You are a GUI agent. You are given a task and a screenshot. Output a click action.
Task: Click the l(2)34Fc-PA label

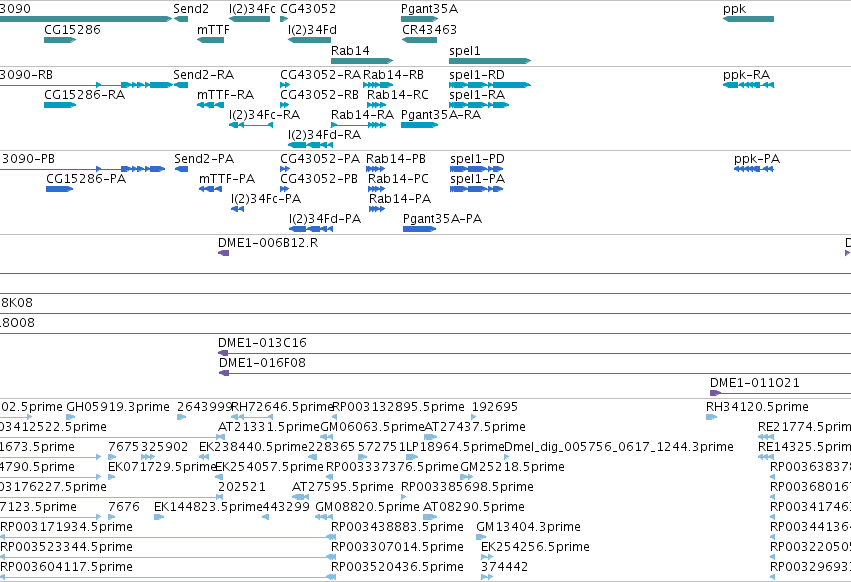coord(266,199)
